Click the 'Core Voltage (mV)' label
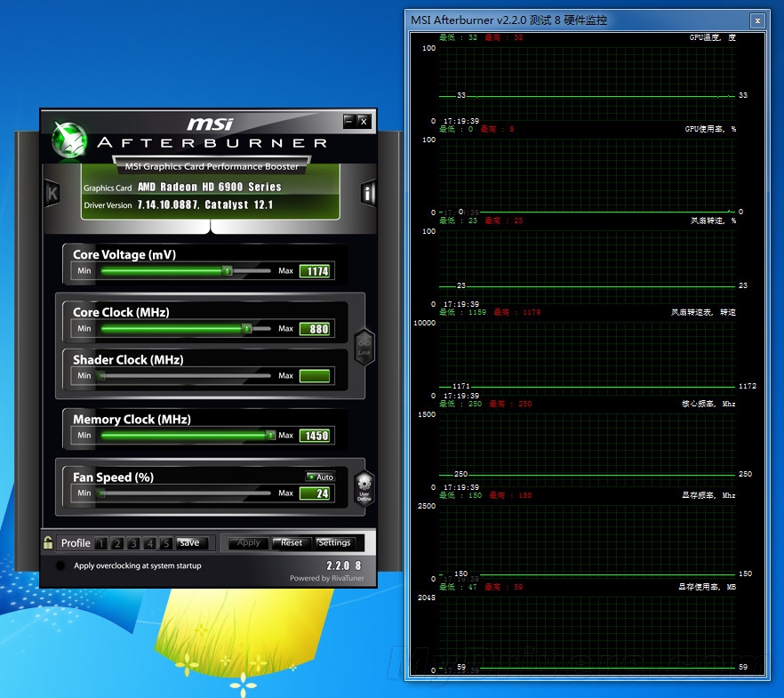Screen dimensions: 784x698 [124, 254]
